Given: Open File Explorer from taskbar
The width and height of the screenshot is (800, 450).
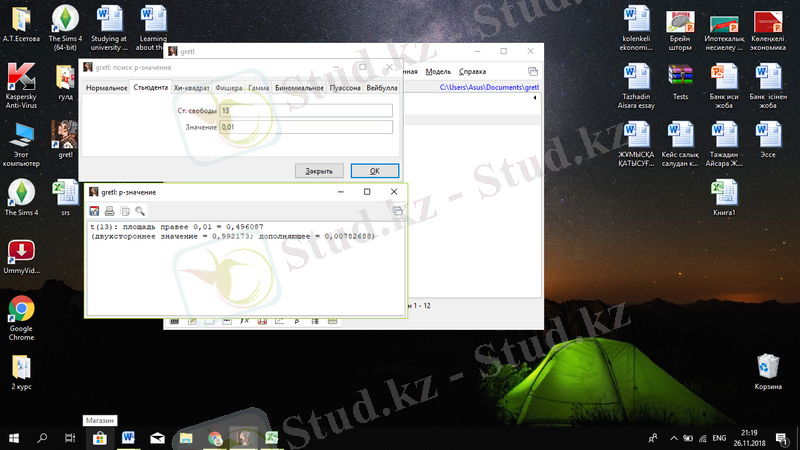Looking at the screenshot, I should coord(186,438).
